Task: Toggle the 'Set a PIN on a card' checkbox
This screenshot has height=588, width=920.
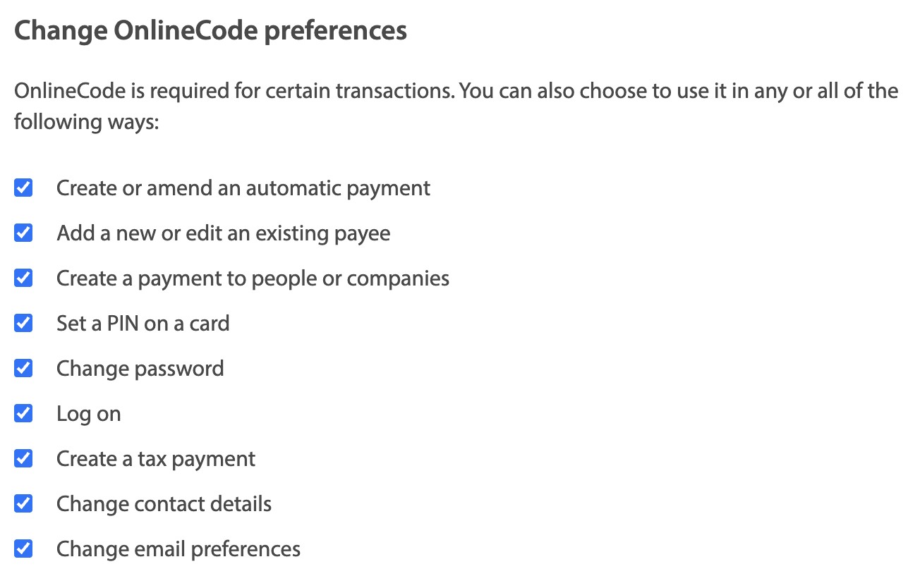Action: coord(23,324)
